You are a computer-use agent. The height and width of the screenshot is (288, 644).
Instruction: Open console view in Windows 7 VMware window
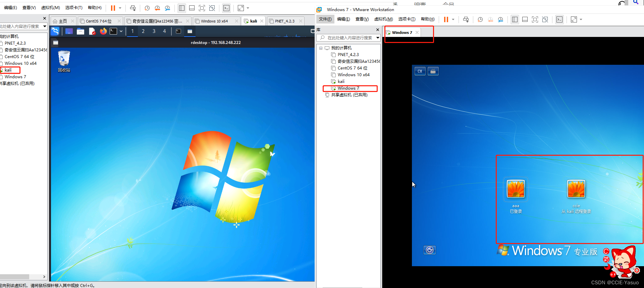tap(559, 19)
